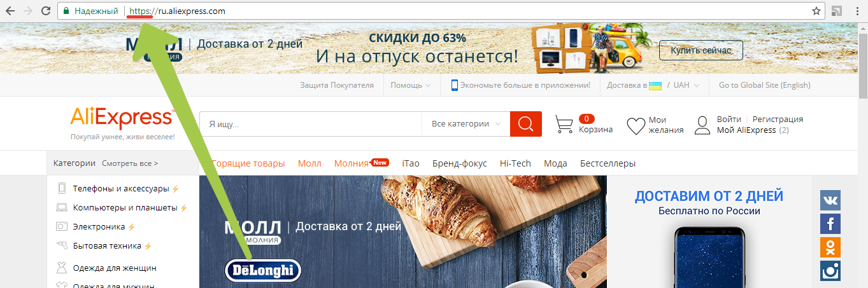Expand the Помощь dropdown
Image resolution: width=868 pixels, height=288 pixels.
[x=411, y=85]
